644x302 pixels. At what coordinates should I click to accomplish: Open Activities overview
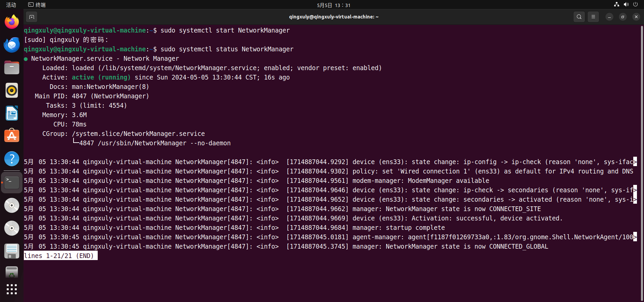[x=11, y=5]
